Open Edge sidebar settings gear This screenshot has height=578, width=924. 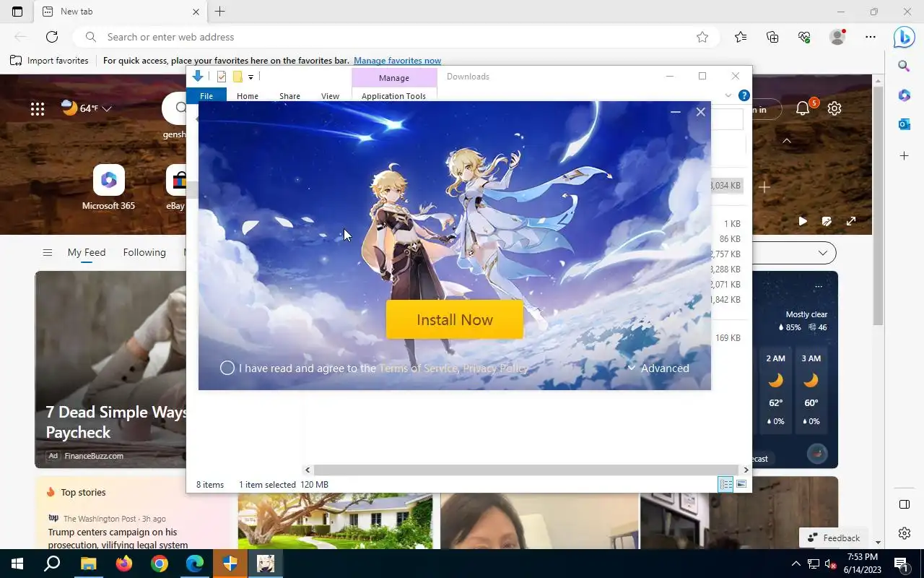(x=905, y=533)
